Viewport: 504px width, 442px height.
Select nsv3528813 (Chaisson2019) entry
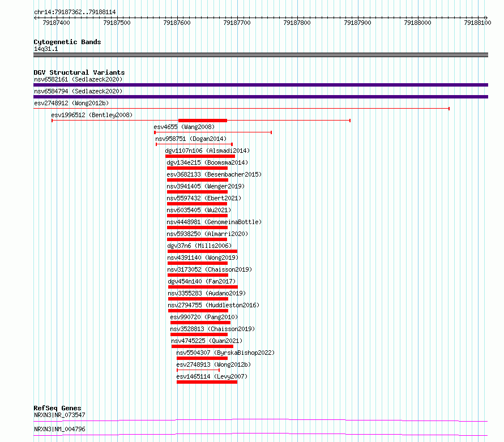(x=212, y=329)
